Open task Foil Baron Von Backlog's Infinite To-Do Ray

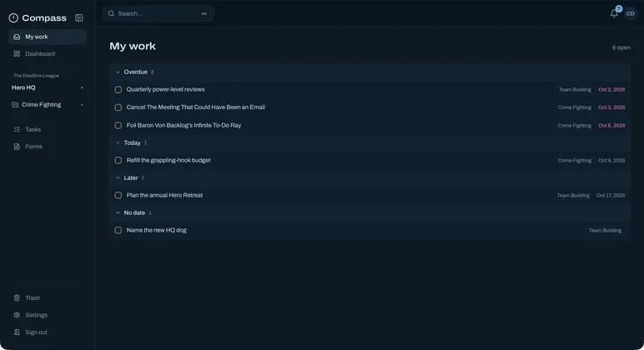click(184, 125)
